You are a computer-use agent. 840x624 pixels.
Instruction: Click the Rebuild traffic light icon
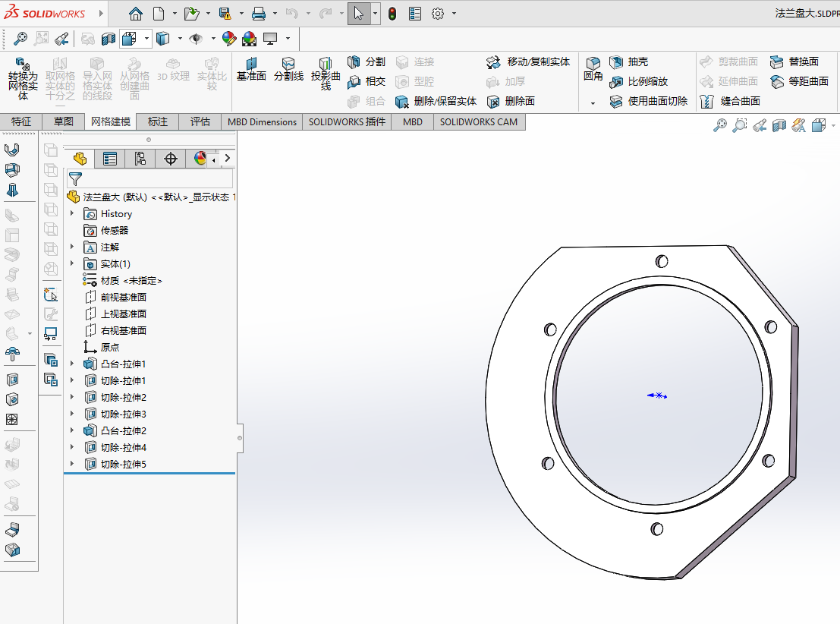click(392, 14)
